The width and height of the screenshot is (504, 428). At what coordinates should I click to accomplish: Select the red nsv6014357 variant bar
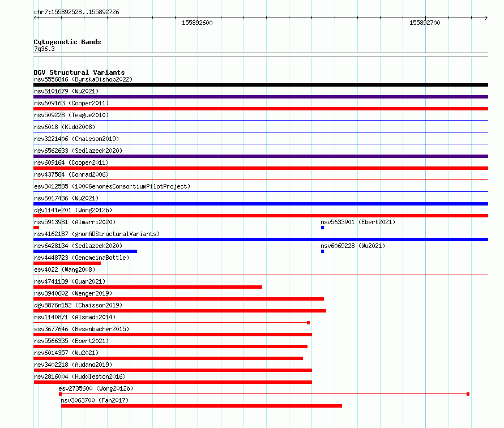(x=168, y=358)
